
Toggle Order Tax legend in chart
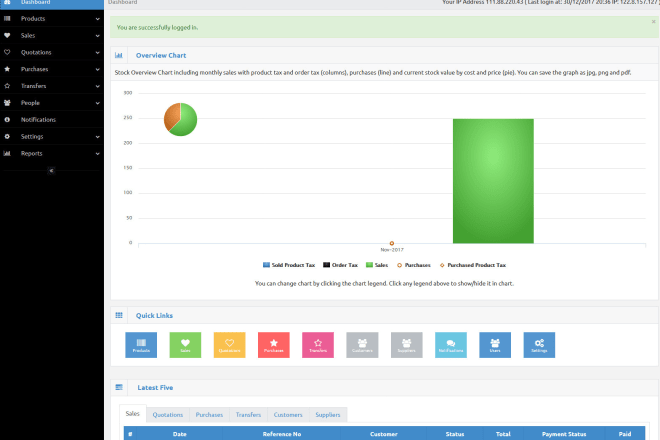coord(340,265)
